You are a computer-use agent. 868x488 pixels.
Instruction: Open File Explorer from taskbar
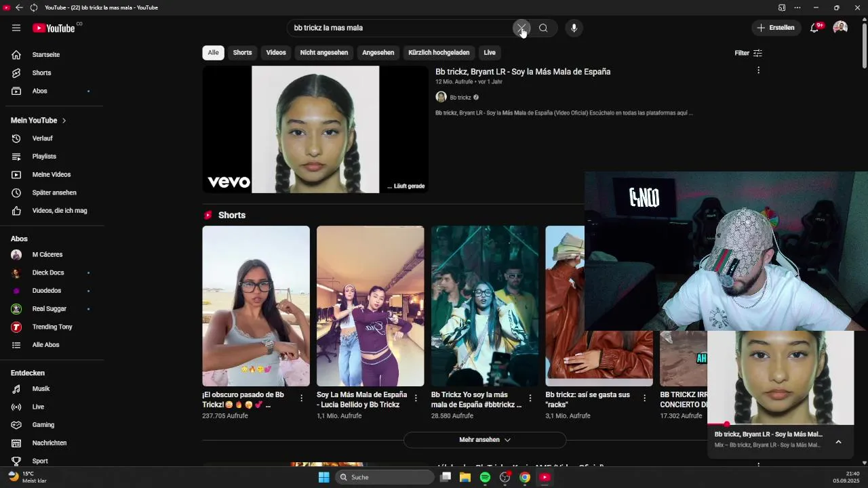pos(465,477)
